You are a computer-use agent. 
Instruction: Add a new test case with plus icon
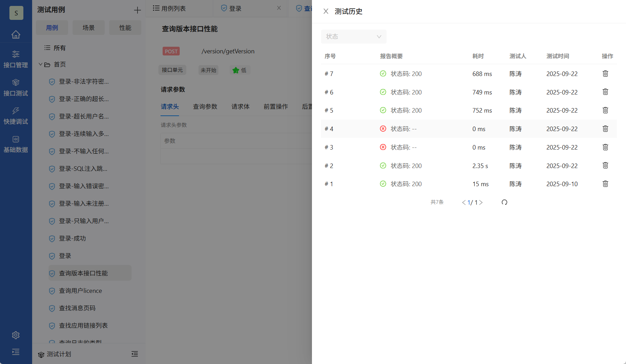point(137,10)
